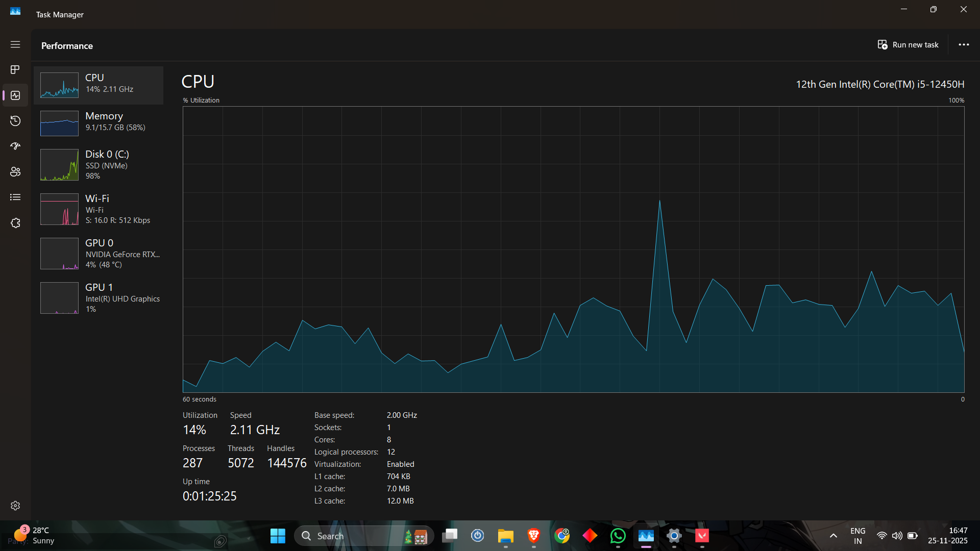
Task: Open the three-dot more options menu
Action: click(x=963, y=45)
